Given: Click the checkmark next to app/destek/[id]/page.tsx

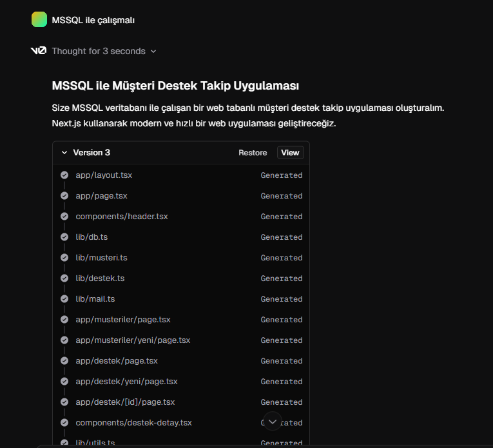Looking at the screenshot, I should tap(64, 402).
